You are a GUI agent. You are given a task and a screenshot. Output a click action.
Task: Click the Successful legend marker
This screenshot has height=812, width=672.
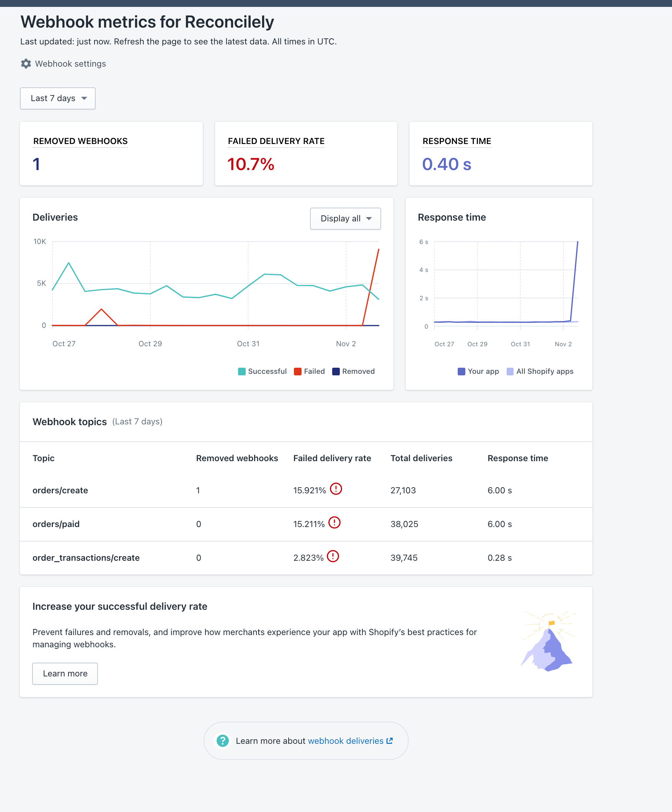click(x=241, y=371)
